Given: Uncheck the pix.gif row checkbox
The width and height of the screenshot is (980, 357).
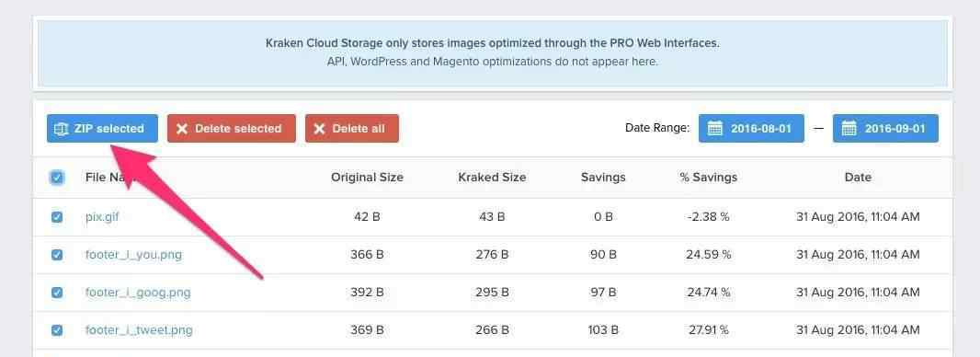Looking at the screenshot, I should pos(57,217).
